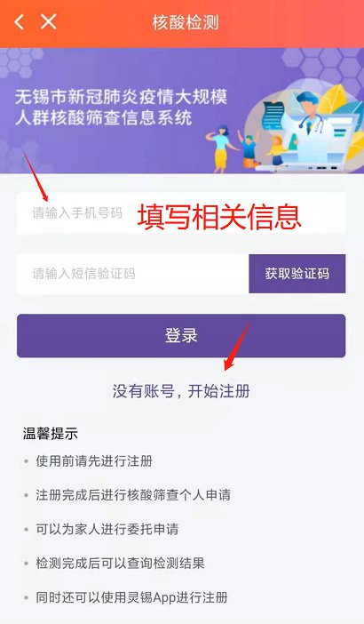
Task: Close the page with the X icon
Action: (x=49, y=21)
